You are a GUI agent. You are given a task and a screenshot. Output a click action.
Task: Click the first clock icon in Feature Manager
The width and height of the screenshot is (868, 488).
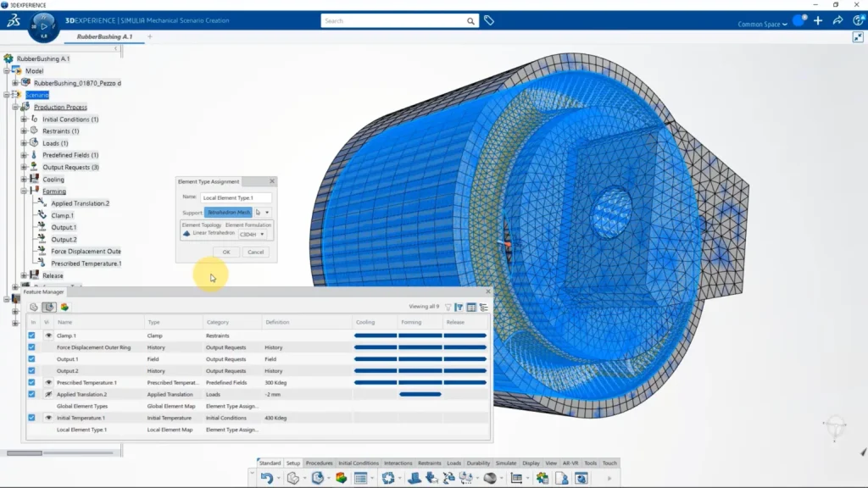tap(34, 307)
